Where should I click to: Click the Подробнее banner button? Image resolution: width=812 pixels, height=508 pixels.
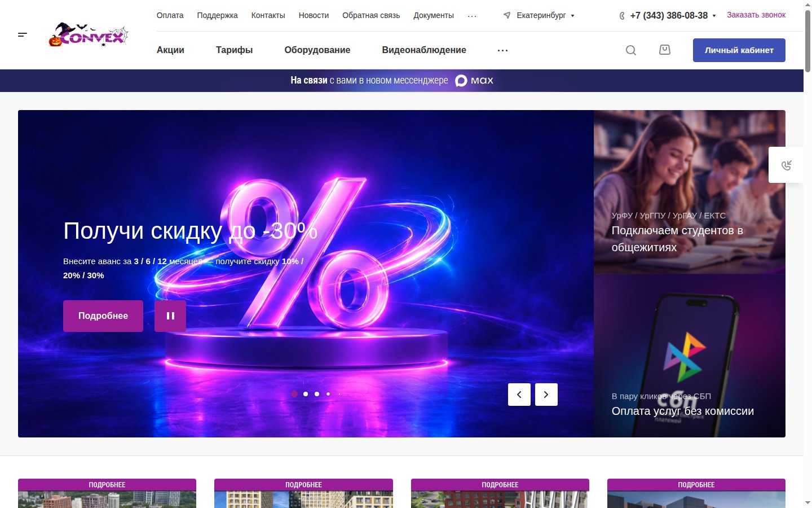pyautogui.click(x=103, y=316)
